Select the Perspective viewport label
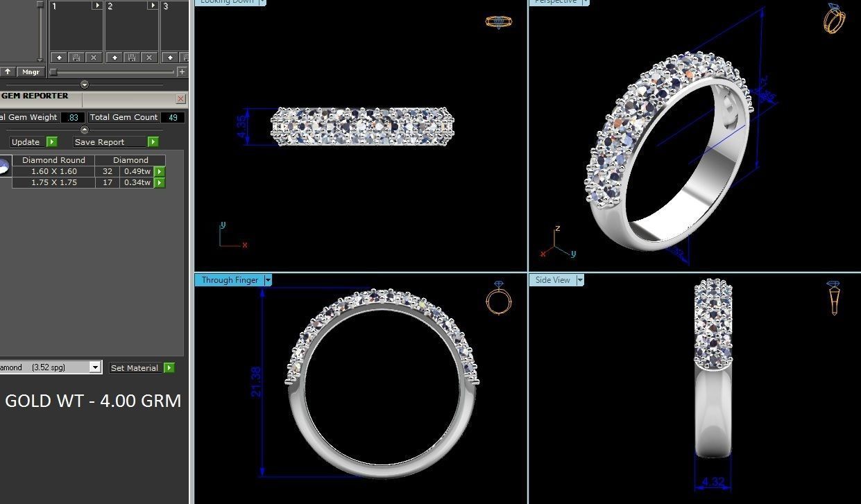Screen dimensions: 861x504 tap(556, 2)
